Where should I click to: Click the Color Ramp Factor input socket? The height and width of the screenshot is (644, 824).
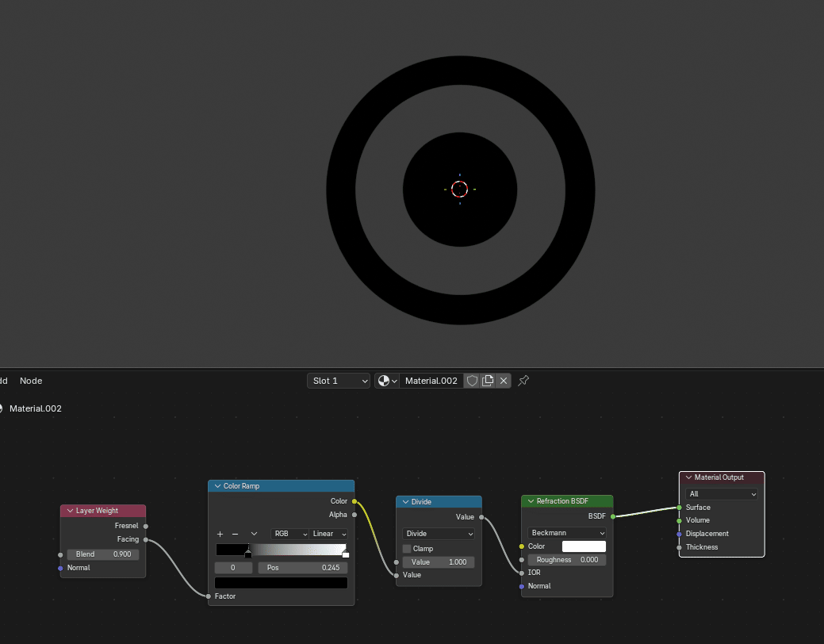209,596
